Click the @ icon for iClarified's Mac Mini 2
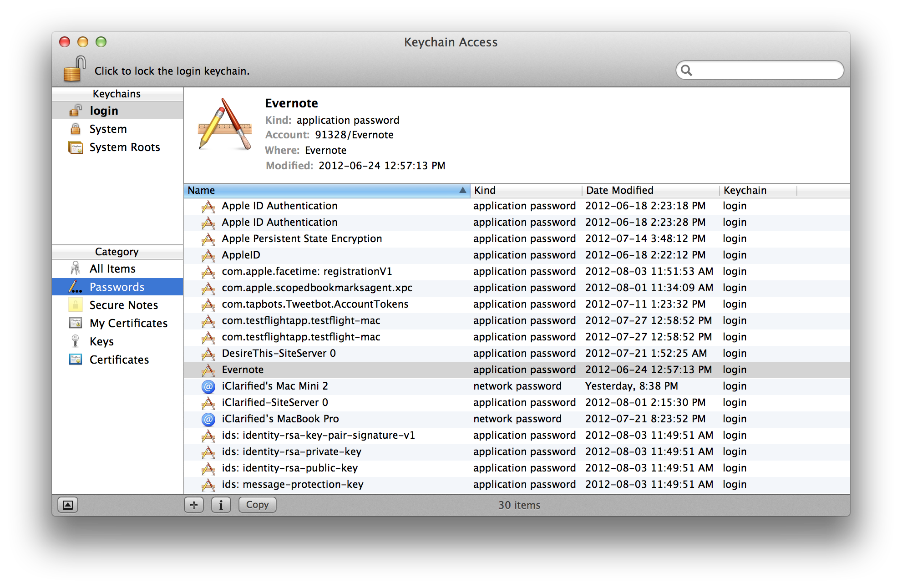The image size is (902, 588). click(208, 386)
